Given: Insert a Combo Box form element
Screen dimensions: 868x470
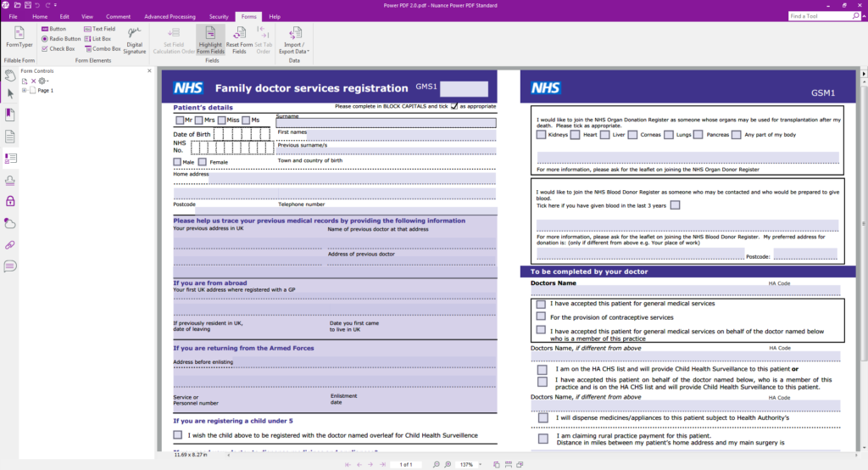Looking at the screenshot, I should (x=103, y=48).
